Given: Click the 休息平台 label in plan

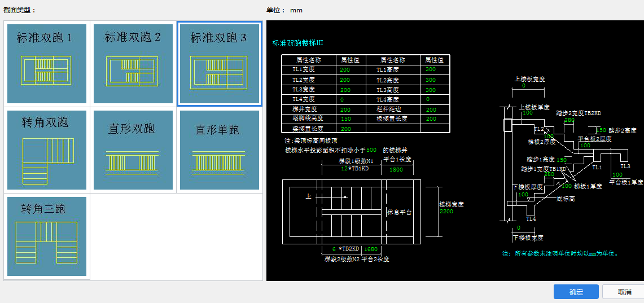Looking at the screenshot, I should tap(400, 212).
